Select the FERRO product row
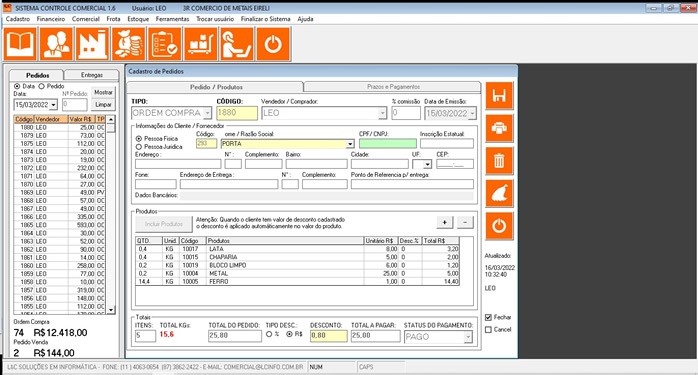This screenshot has width=698, height=375. click(x=297, y=281)
